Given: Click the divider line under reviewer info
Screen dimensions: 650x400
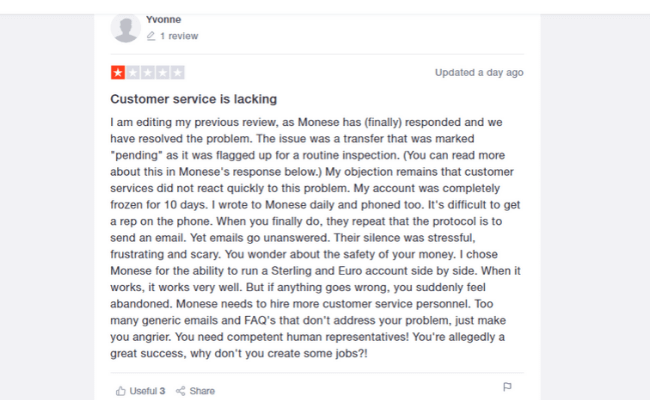Looking at the screenshot, I should click(317, 54).
